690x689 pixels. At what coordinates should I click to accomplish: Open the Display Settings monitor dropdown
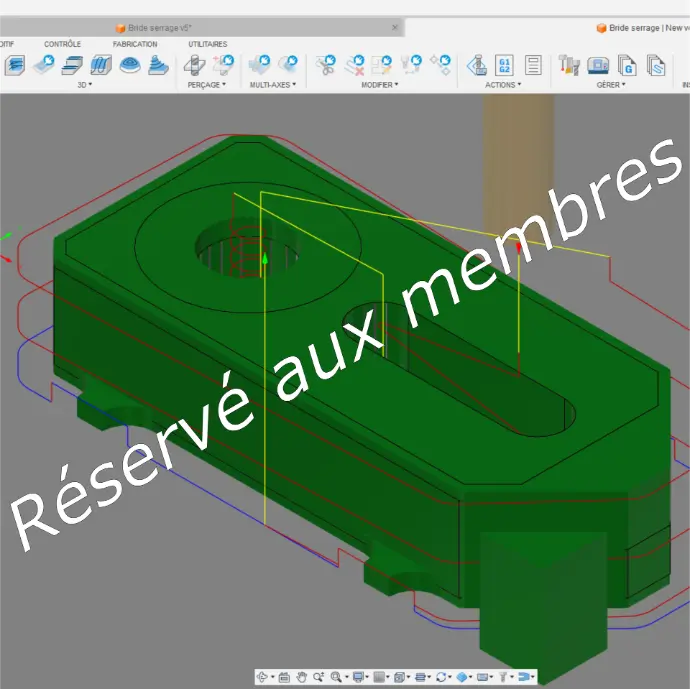tap(360, 677)
